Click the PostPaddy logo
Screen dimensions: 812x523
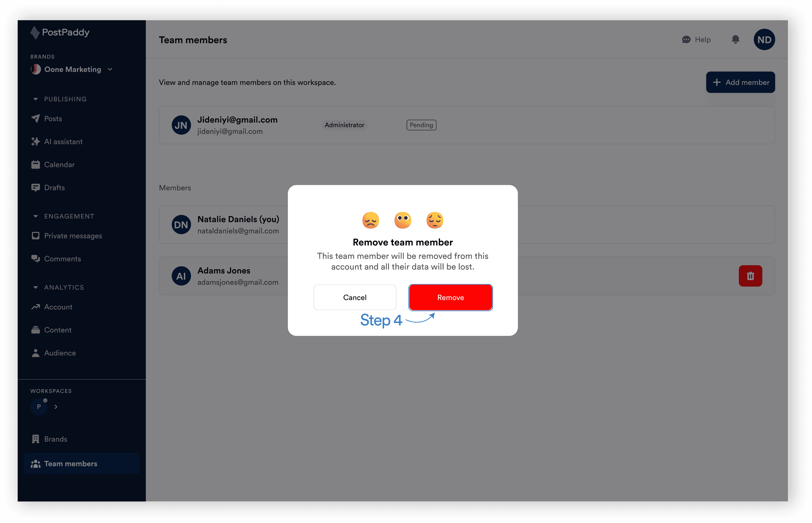click(x=60, y=33)
